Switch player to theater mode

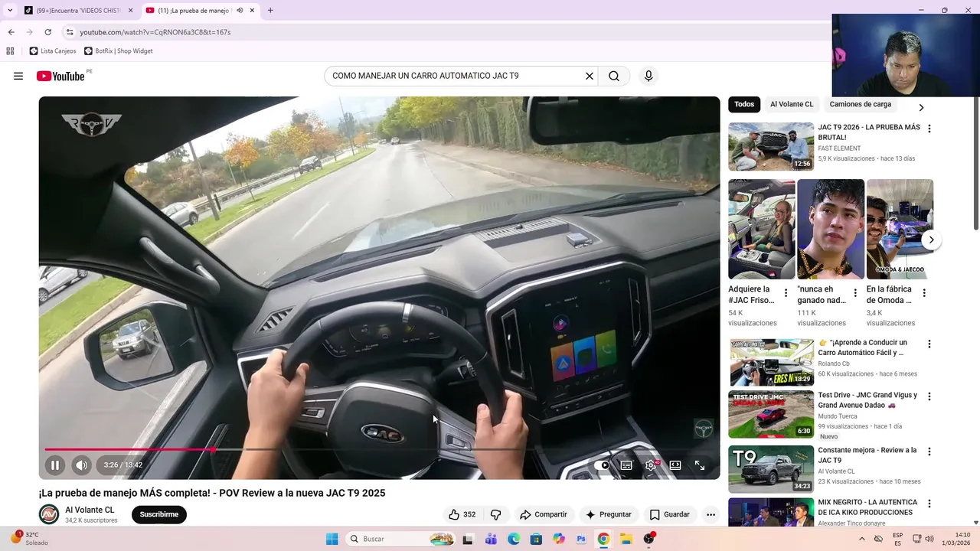(x=675, y=465)
